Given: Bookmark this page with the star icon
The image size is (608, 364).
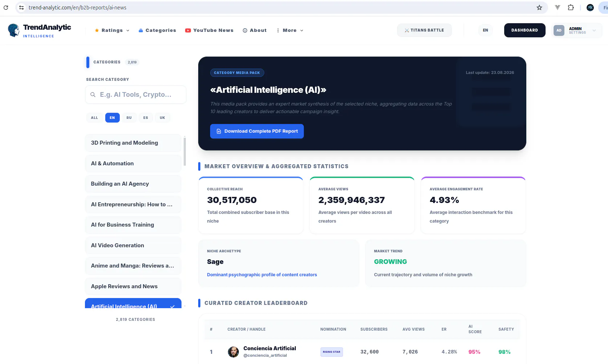Looking at the screenshot, I should coord(539,7).
